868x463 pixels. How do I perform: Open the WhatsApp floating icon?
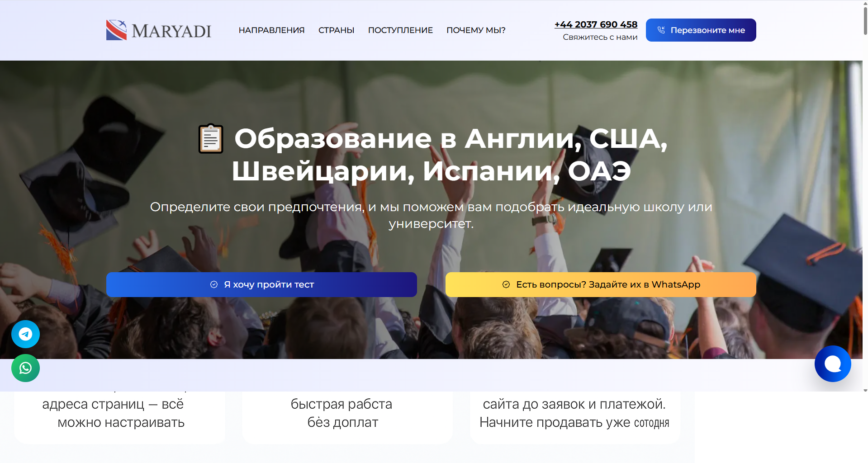pos(25,368)
